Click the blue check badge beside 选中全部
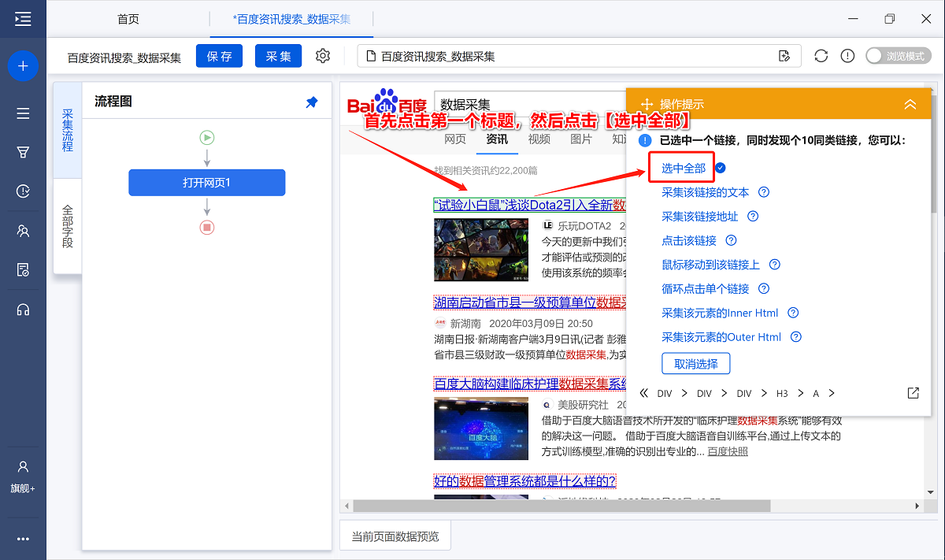The image size is (945, 560). coord(720,168)
